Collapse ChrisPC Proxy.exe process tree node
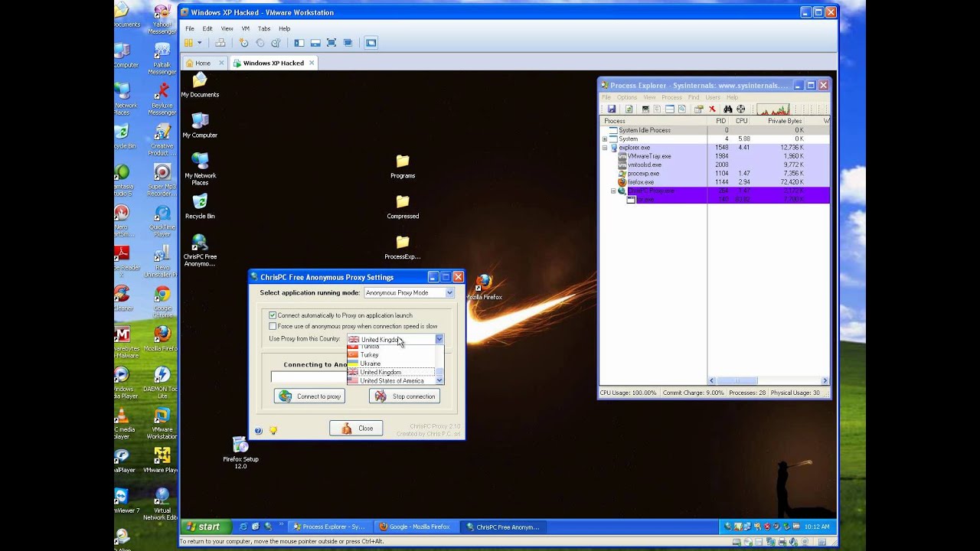 pyautogui.click(x=613, y=191)
